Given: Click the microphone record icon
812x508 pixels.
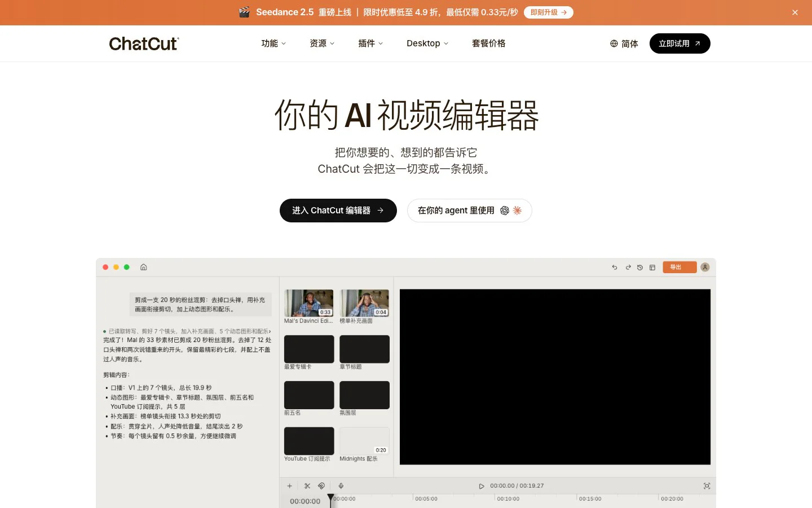Looking at the screenshot, I should 341,486.
